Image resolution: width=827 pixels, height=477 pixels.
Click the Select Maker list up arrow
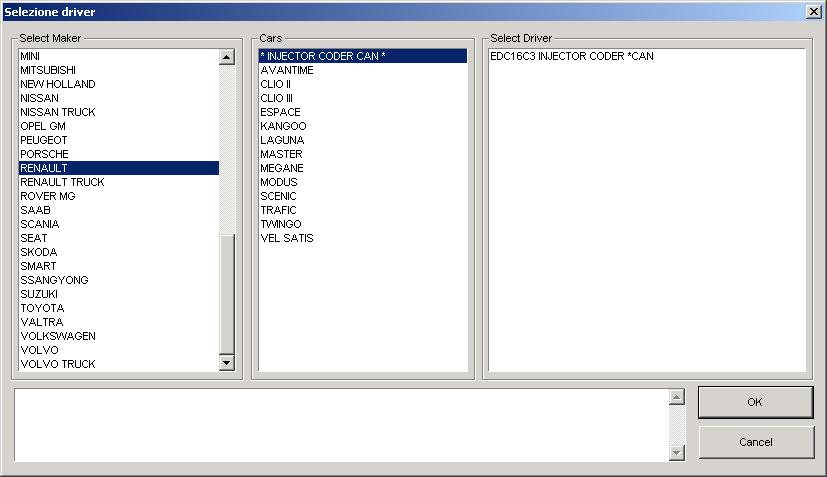click(x=227, y=57)
